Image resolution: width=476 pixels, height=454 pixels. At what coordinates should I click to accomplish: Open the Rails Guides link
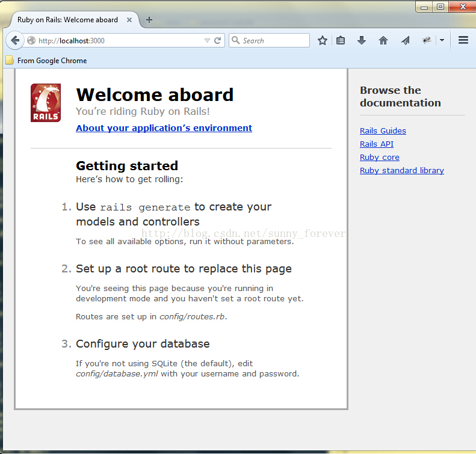click(x=383, y=130)
